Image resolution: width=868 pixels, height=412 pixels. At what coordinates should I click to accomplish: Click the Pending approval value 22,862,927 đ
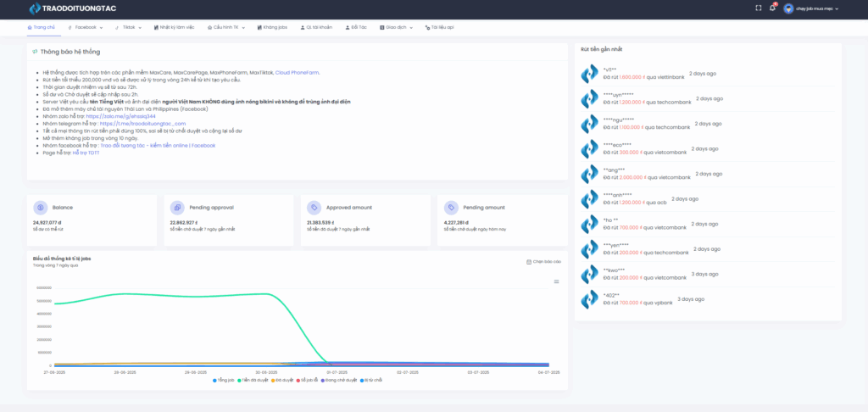point(184,223)
